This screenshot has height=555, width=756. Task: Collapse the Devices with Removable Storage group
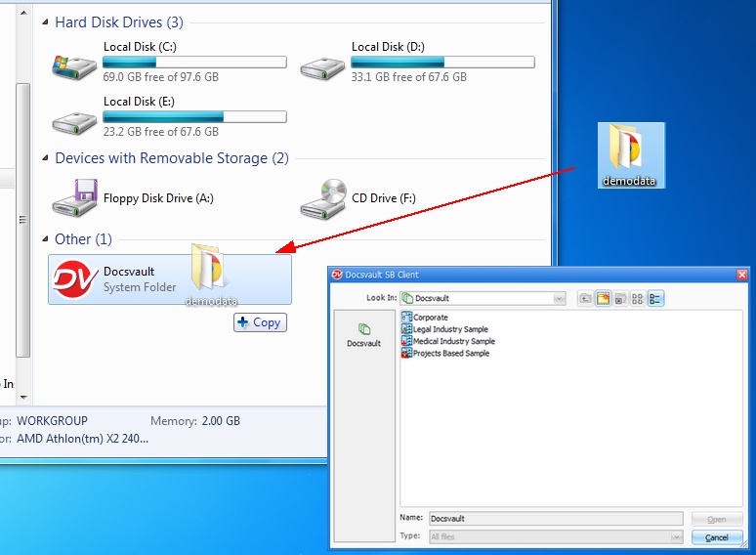click(x=45, y=157)
